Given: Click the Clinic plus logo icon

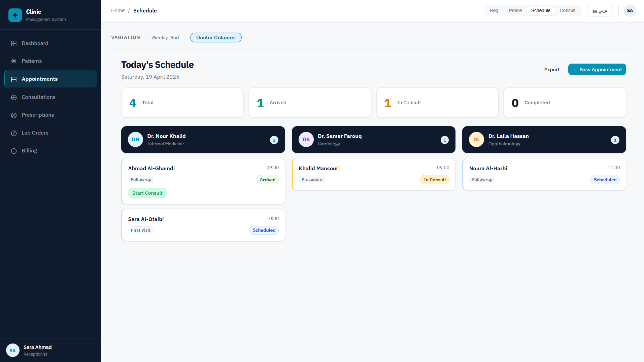Looking at the screenshot, I should pyautogui.click(x=15, y=15).
